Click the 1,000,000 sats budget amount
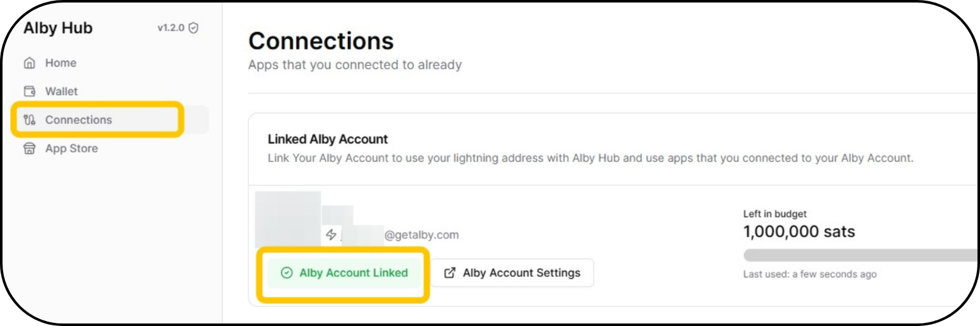This screenshot has width=980, height=326. (798, 232)
